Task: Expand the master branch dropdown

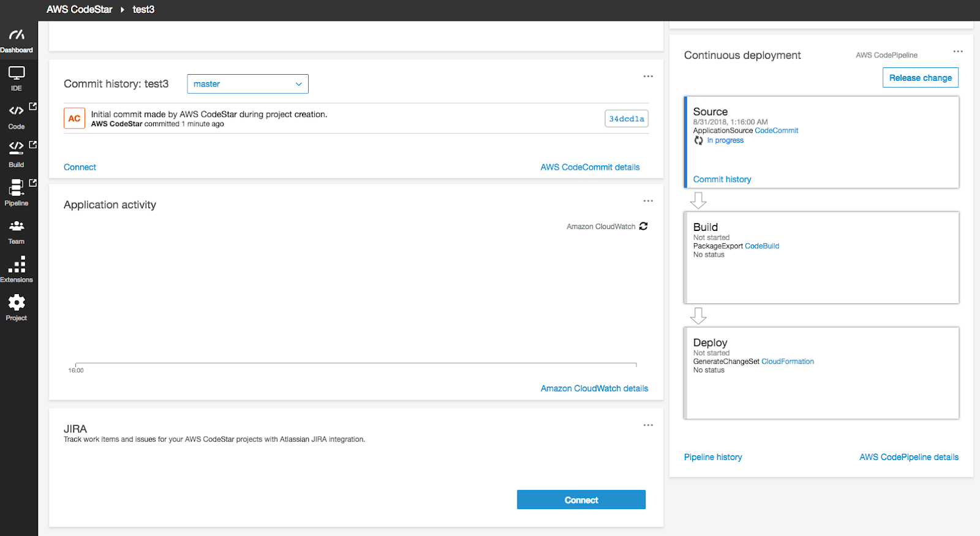Action: tap(247, 84)
